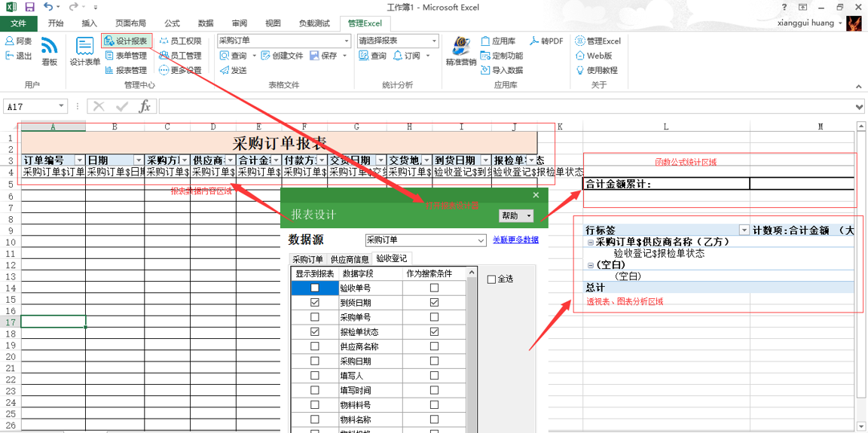
Task: Open the 订单编号 column filter dropdown
Action: [x=80, y=160]
